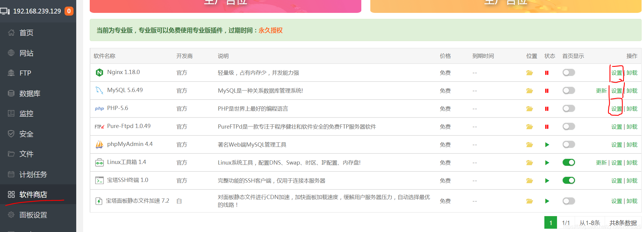This screenshot has height=232, width=644.
Task: Disable homepage display for 宝塔SSH终端
Action: point(569,180)
